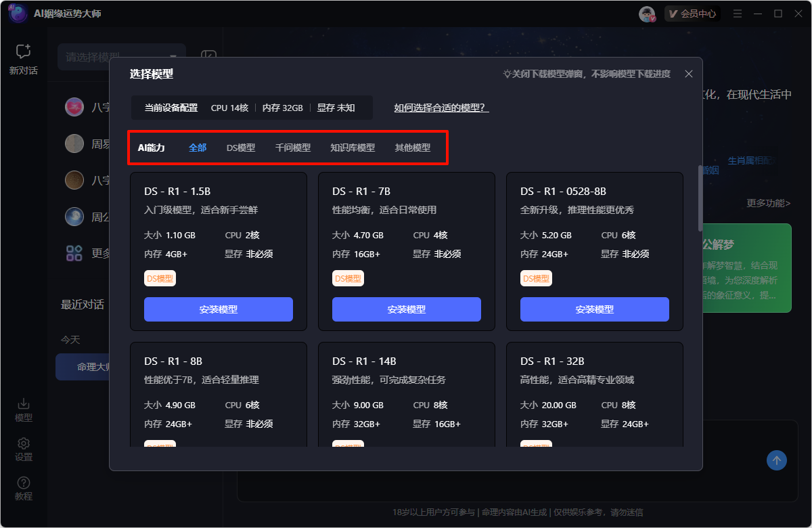Image resolution: width=812 pixels, height=528 pixels.
Task: Close the model selection dialog
Action: 689,74
